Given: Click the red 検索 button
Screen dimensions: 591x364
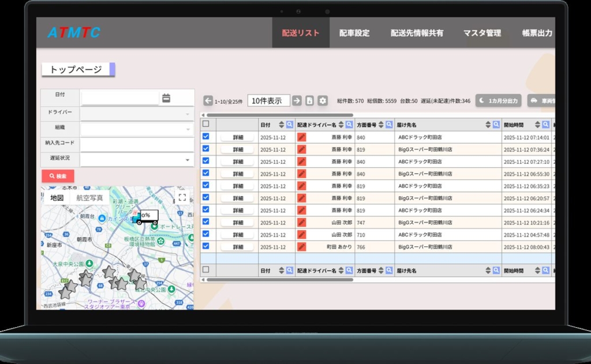Looking at the screenshot, I should click(58, 176).
